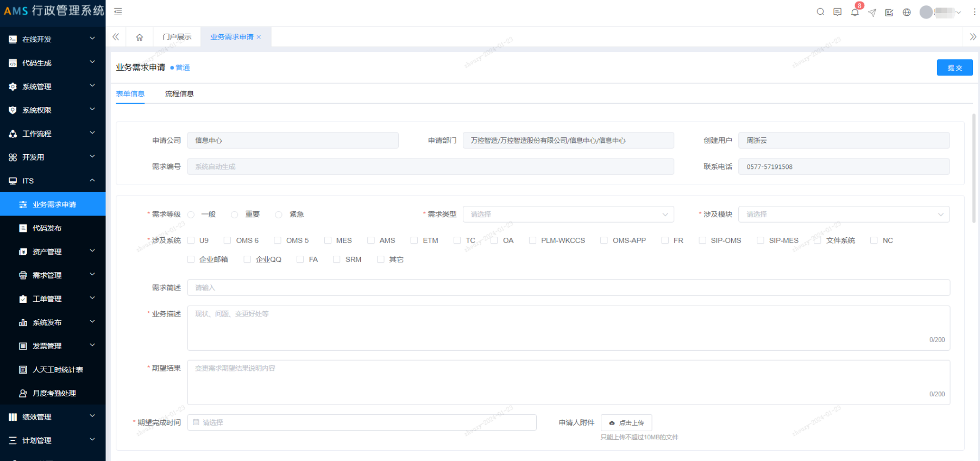Check the PLM-WKCCS checkbox
The image size is (980, 461).
tap(532, 241)
